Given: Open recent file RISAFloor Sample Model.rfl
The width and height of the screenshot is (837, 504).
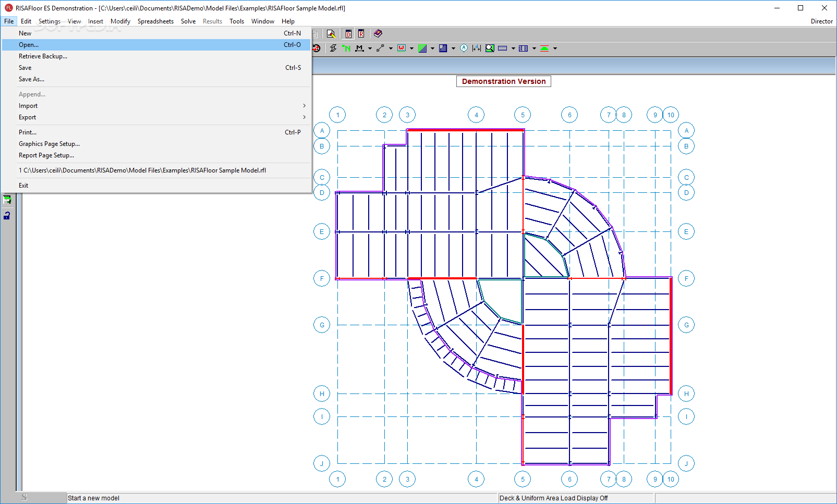Looking at the screenshot, I should tap(156, 170).
